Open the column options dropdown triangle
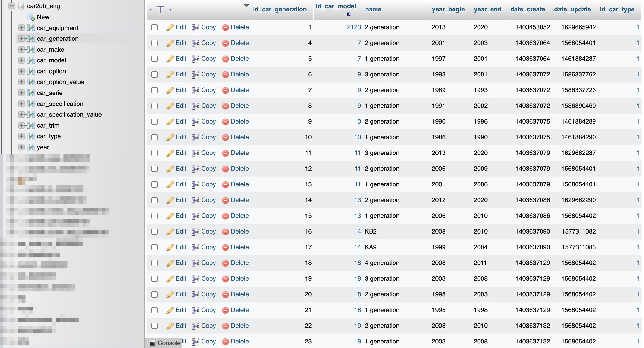644x348 pixels. pos(246,5)
